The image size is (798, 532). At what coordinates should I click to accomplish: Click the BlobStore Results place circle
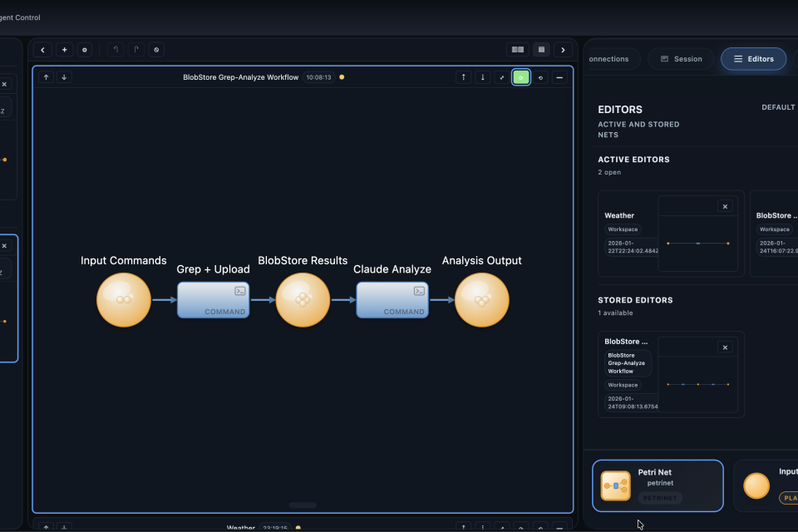point(303,299)
